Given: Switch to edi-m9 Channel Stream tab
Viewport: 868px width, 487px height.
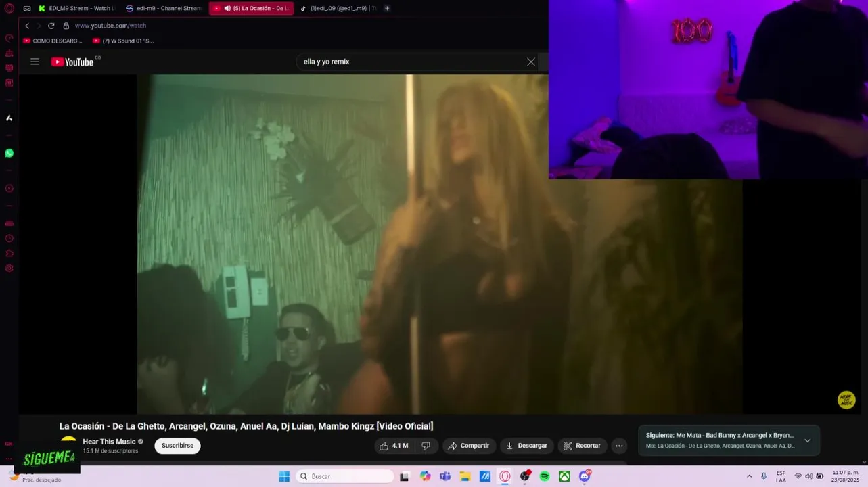Looking at the screenshot, I should pyautogui.click(x=163, y=8).
